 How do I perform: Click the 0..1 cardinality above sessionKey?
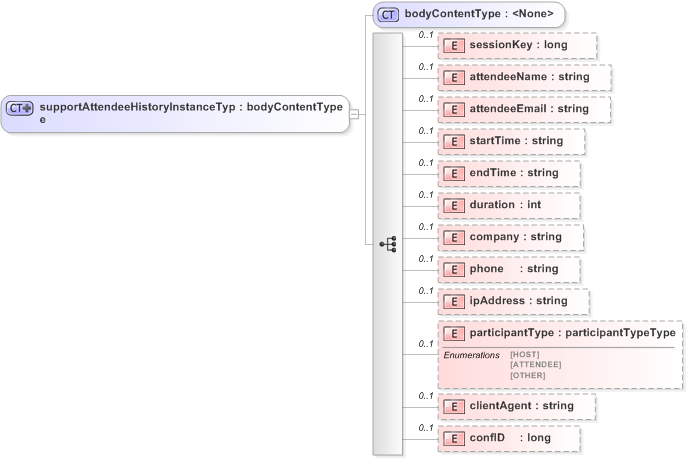425,35
